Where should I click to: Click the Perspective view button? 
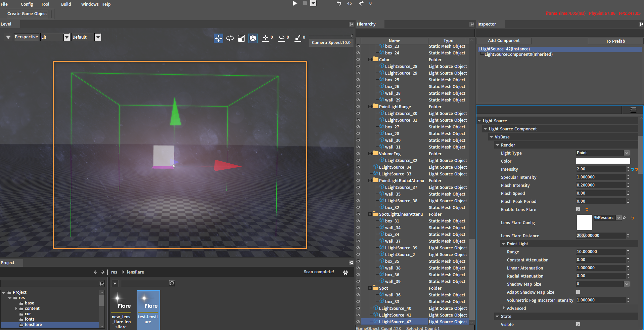click(x=26, y=37)
